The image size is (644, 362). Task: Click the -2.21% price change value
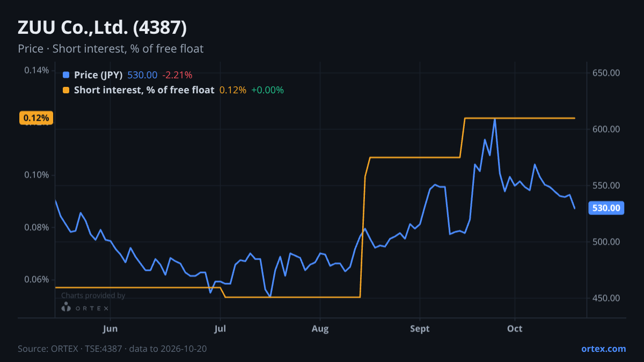(x=177, y=75)
